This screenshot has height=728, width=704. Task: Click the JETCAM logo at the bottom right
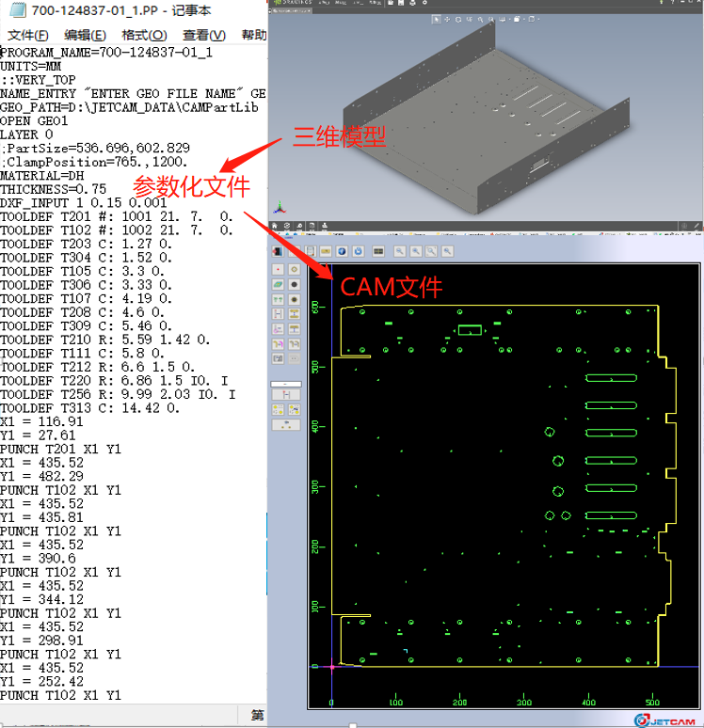[664, 720]
